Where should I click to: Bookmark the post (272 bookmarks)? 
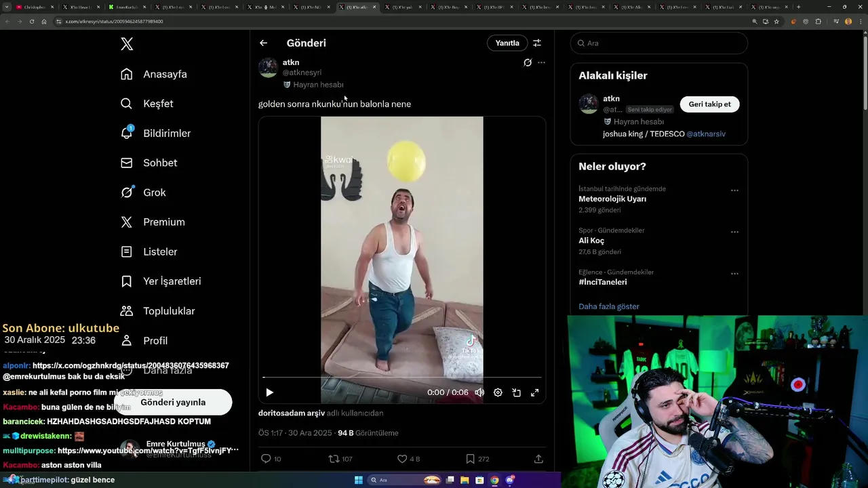[477, 459]
